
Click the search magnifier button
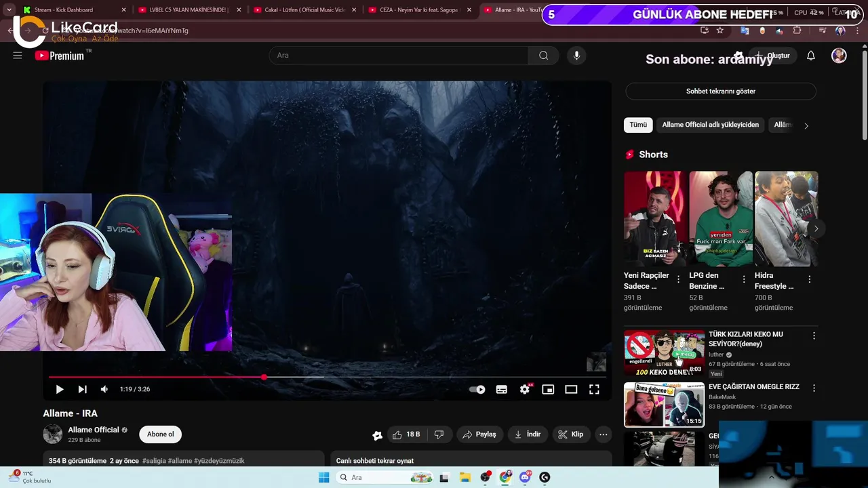pyautogui.click(x=543, y=56)
